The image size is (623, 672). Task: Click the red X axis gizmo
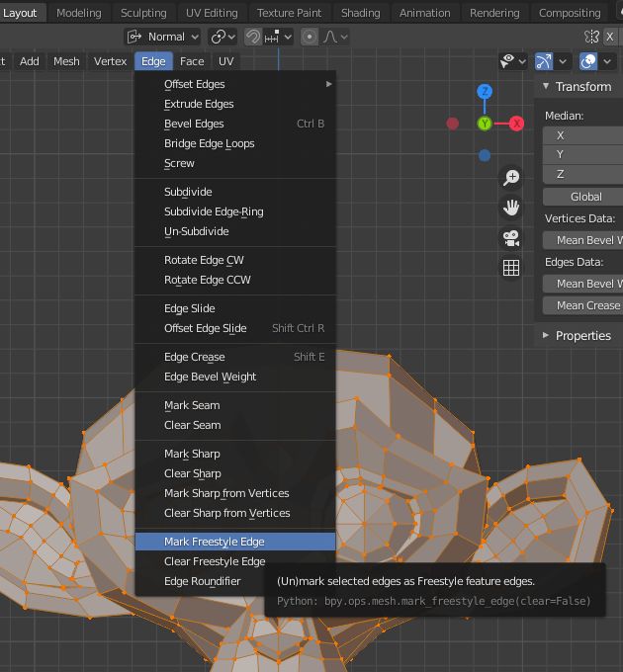(x=516, y=124)
